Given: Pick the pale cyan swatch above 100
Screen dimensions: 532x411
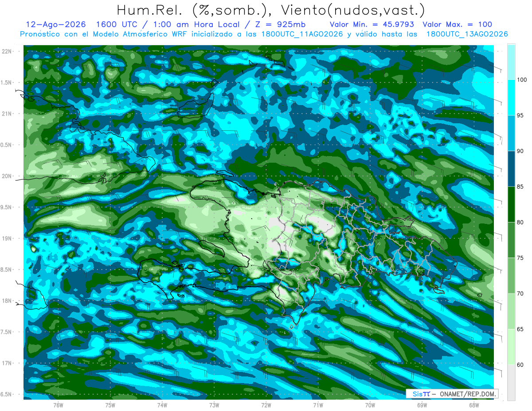Looking at the screenshot, I should (511, 62).
